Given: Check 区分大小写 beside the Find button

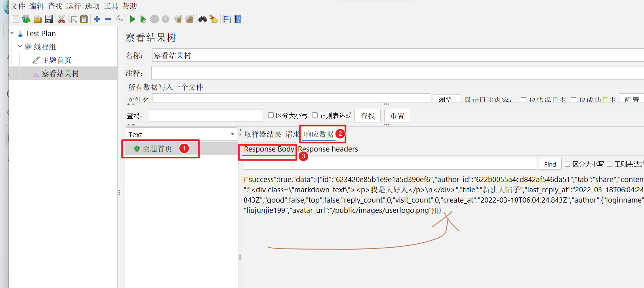Looking at the screenshot, I should point(568,164).
